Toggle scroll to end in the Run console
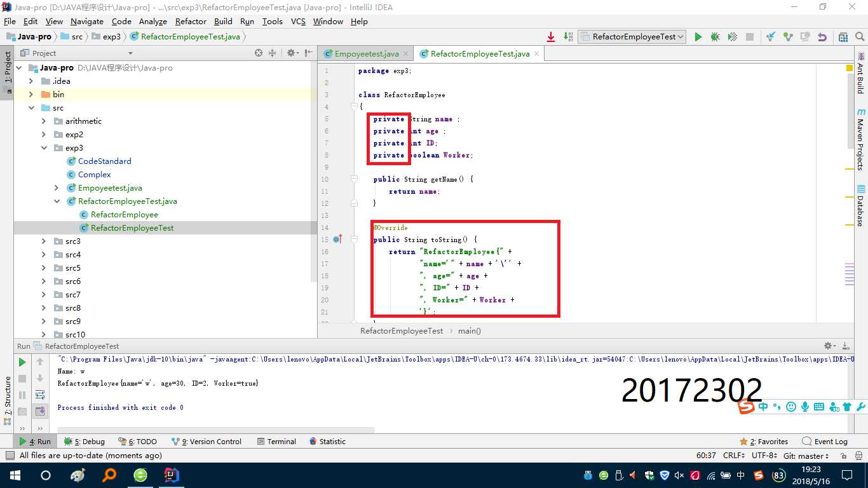This screenshot has height=488, width=868. click(39, 412)
